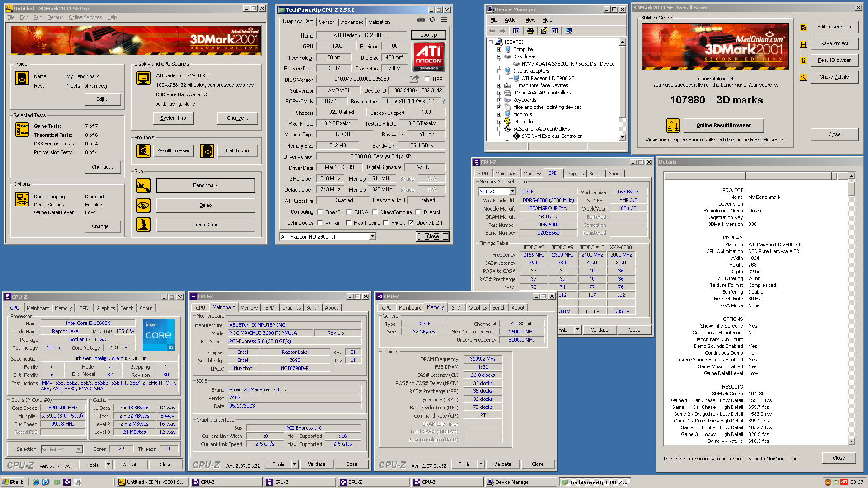Click the Lookup button in GPU-Z
Viewport: 868px width, 488px height.
[429, 35]
